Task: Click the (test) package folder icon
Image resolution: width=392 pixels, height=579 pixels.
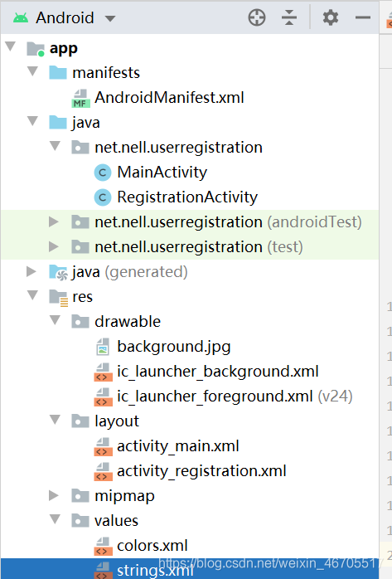Action: (x=80, y=246)
